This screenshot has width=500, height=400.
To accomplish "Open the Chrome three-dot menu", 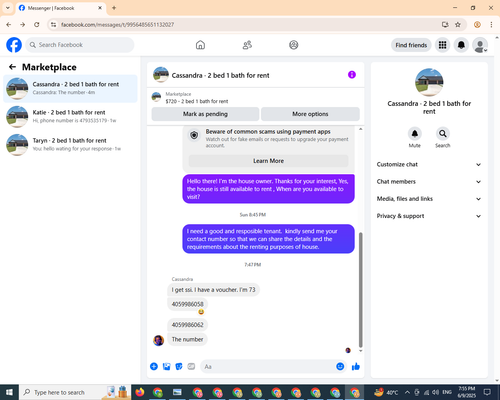I will coord(491,24).
